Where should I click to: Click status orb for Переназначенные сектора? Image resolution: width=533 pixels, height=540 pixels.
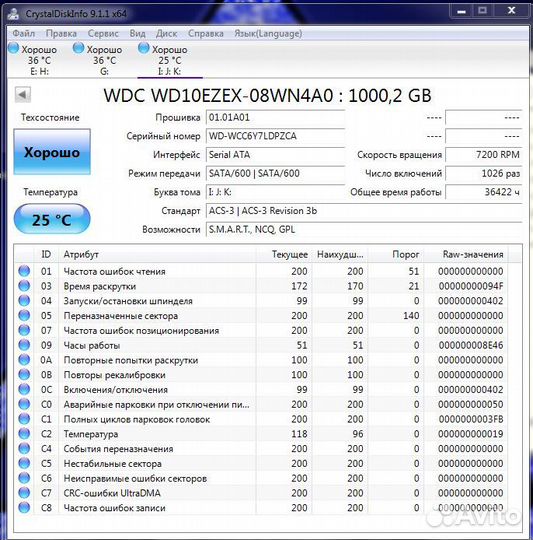[x=24, y=315]
